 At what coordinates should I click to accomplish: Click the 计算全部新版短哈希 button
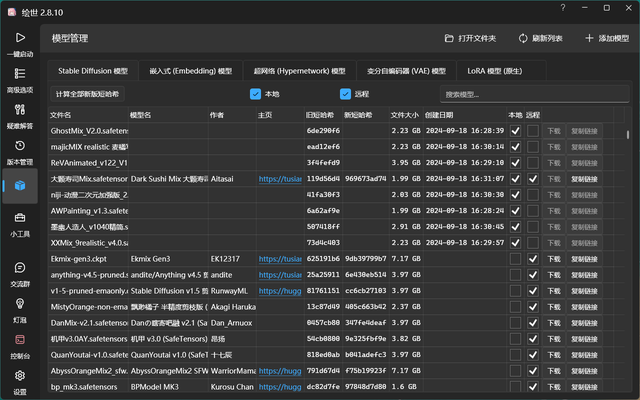click(x=88, y=94)
